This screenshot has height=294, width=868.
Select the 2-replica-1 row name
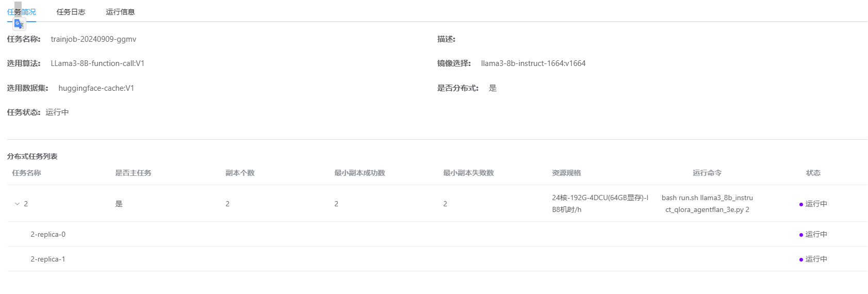(x=48, y=259)
